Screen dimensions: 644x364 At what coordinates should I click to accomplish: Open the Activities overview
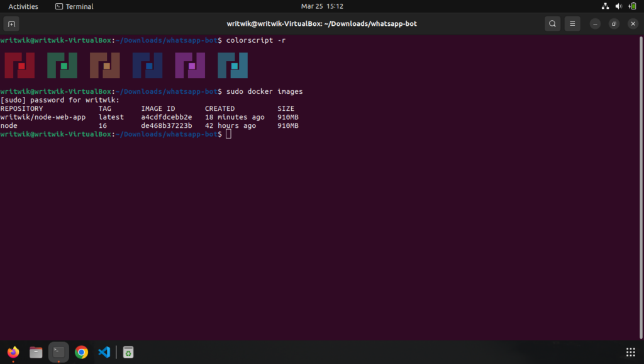(x=23, y=6)
